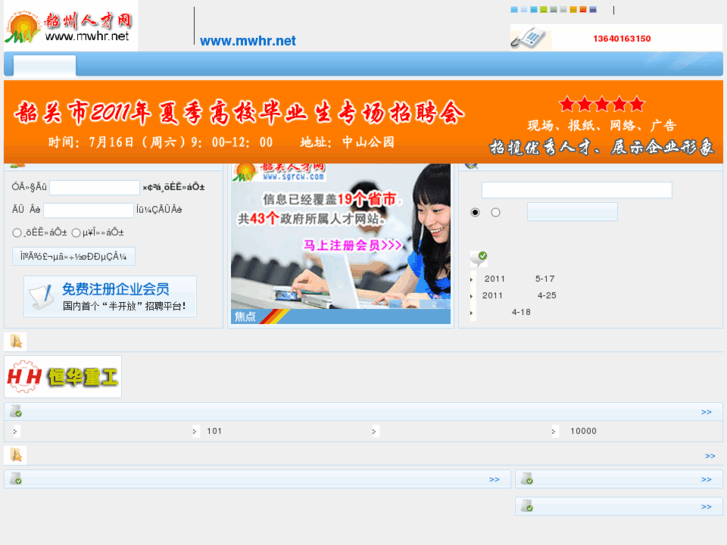Viewport: 727px width, 545px height.
Task: Select the second radio button under the password field
Action: click(x=77, y=233)
